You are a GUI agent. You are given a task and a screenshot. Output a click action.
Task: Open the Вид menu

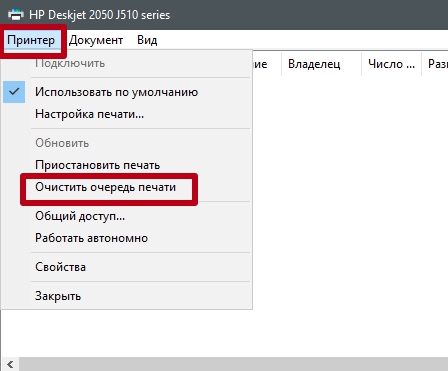pos(147,40)
